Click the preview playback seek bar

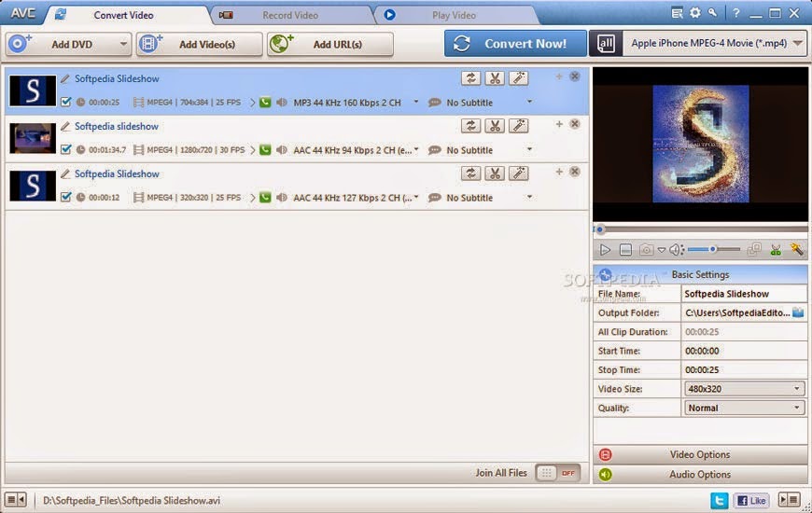click(x=701, y=229)
